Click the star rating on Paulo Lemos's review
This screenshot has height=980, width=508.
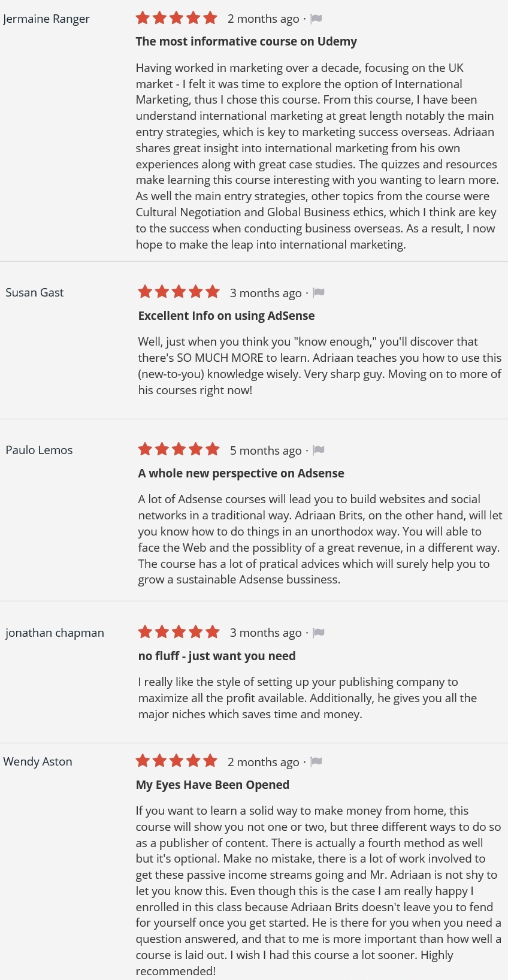(x=179, y=449)
